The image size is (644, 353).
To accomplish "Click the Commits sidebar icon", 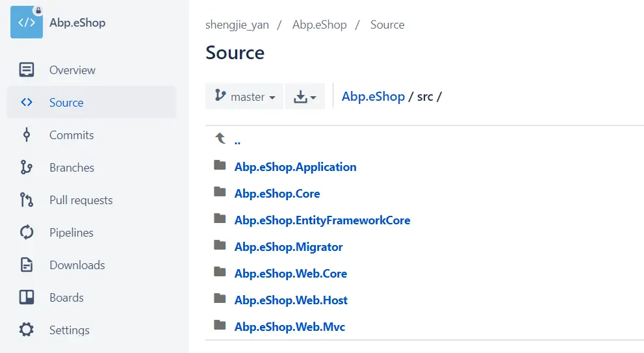I will pyautogui.click(x=27, y=135).
